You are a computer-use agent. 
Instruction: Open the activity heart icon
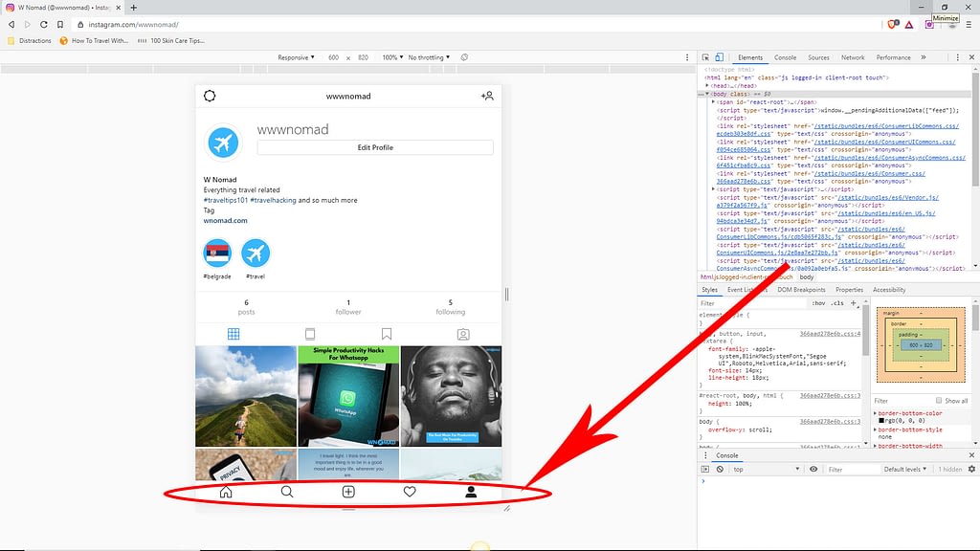coord(410,493)
